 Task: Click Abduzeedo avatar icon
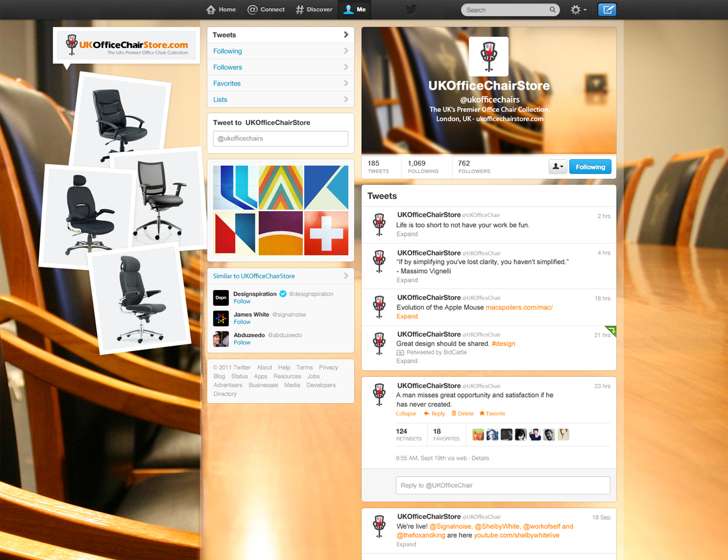coord(221,339)
